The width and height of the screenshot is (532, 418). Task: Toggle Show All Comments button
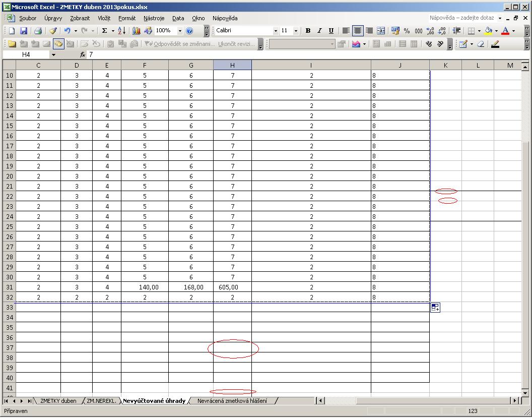[x=58, y=44]
